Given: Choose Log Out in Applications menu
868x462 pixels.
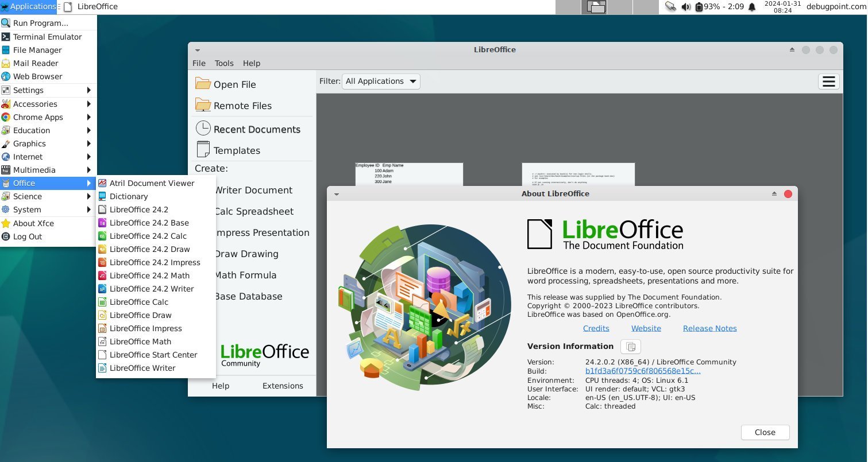Looking at the screenshot, I should click(48, 236).
